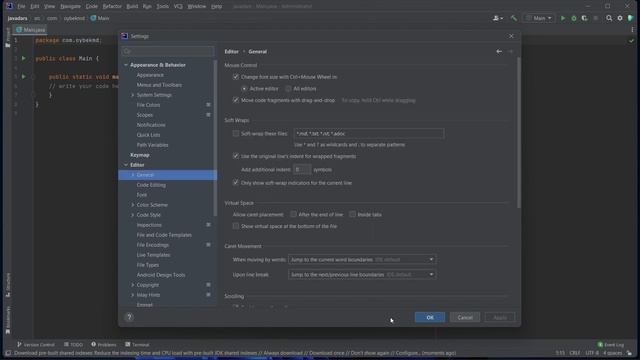The image size is (640, 360).
Task: Open Search Everywhere magnifier icon
Action: (609, 18)
